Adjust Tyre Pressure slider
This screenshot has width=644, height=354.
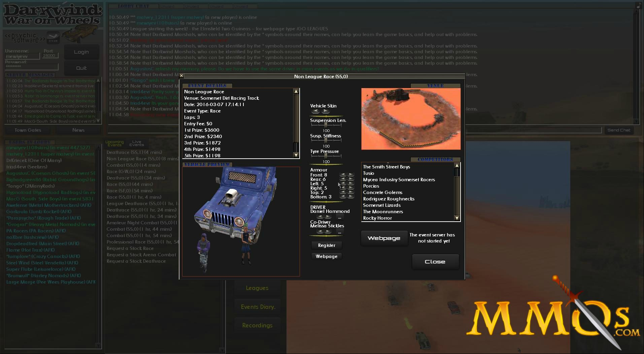pyautogui.click(x=326, y=156)
